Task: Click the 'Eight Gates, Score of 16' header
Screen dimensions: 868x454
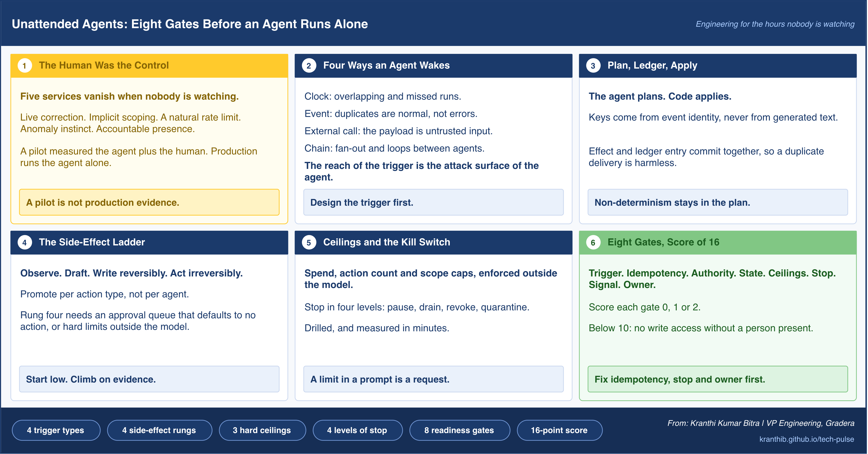Action: click(718, 242)
